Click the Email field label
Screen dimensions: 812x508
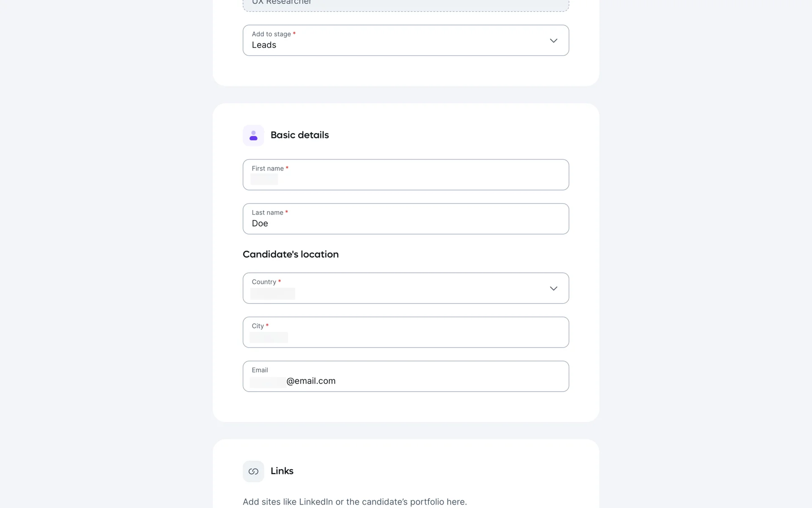coord(260,370)
